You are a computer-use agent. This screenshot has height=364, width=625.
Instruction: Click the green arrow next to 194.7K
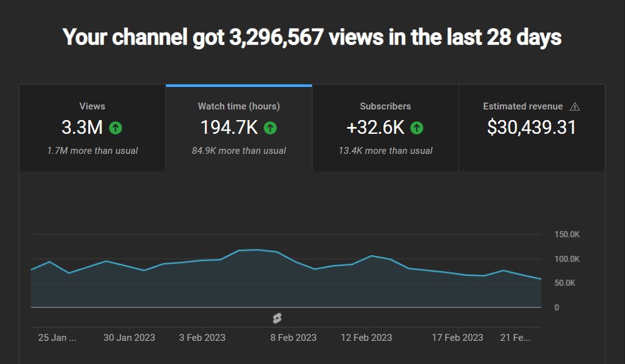(x=270, y=128)
